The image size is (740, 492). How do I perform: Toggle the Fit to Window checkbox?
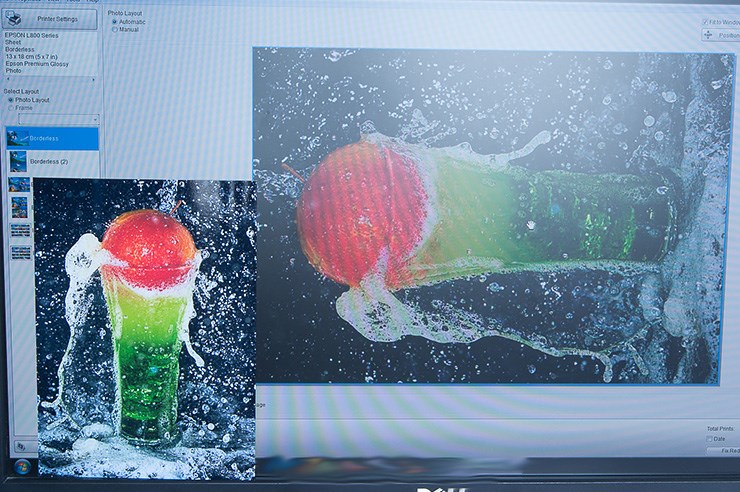[x=705, y=22]
